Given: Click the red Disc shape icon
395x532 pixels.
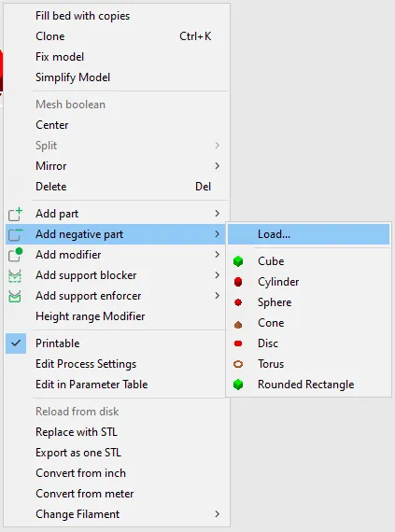Looking at the screenshot, I should point(238,343).
